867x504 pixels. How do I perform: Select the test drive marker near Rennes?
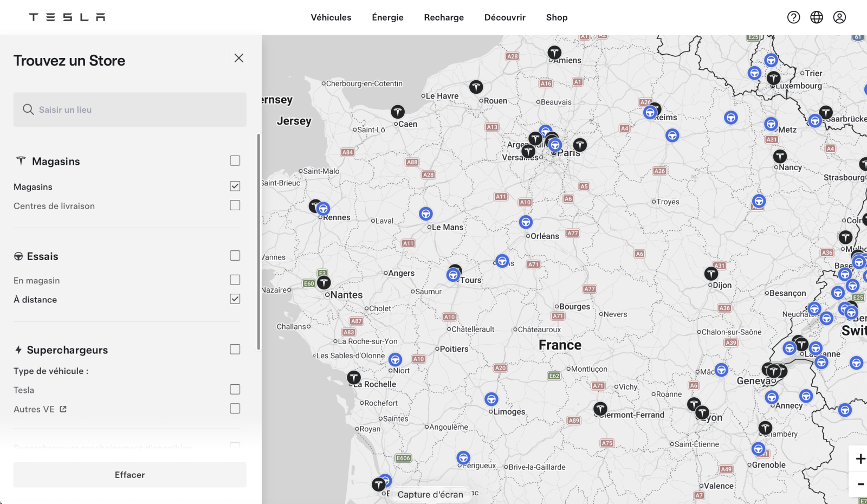coord(323,209)
